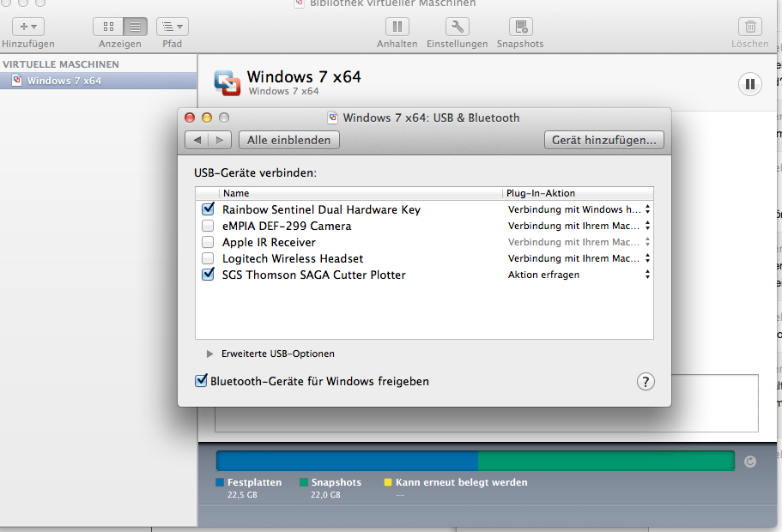Click the Anhalten pause toolbar icon
The image size is (782, 532).
click(397, 27)
